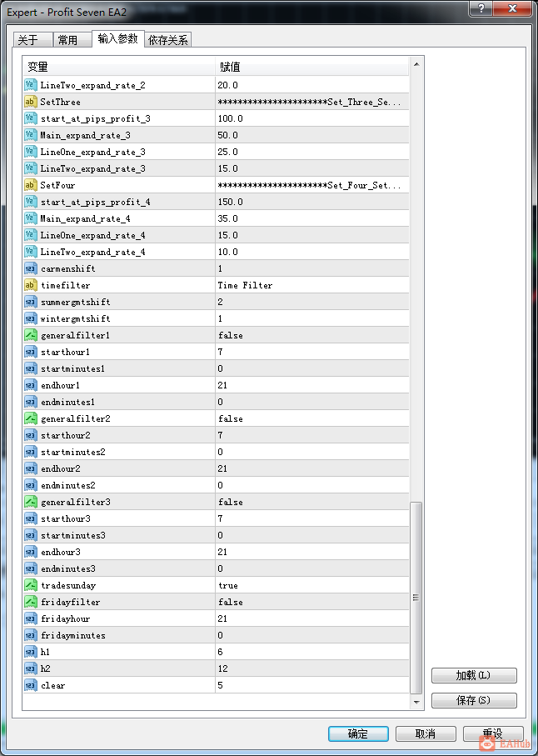Select the 输入参数 tab
The image size is (538, 756).
118,38
